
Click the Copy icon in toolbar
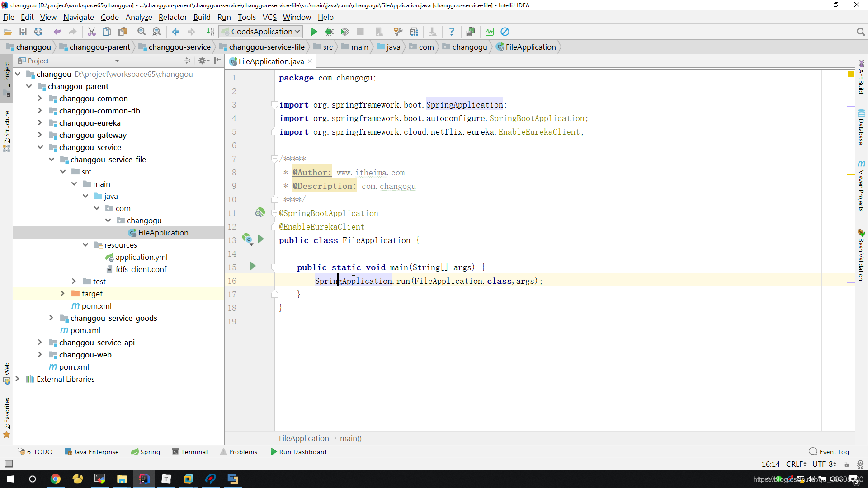107,32
